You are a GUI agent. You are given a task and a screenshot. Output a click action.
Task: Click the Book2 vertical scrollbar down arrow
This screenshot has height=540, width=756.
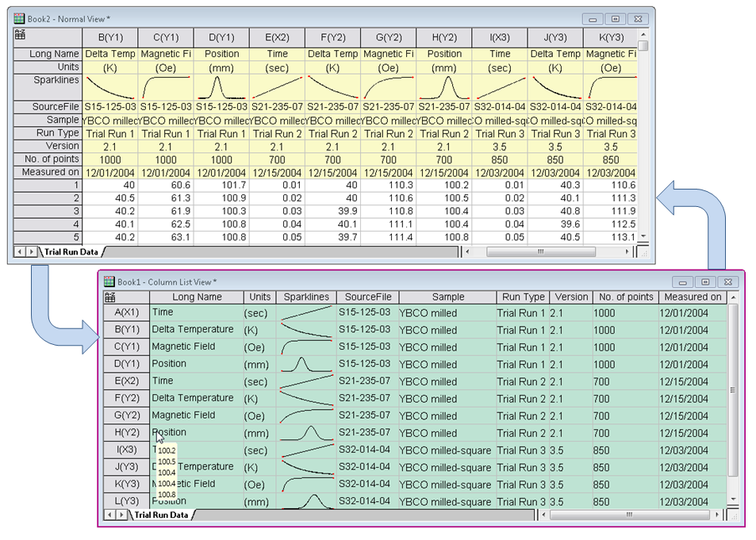click(643, 237)
